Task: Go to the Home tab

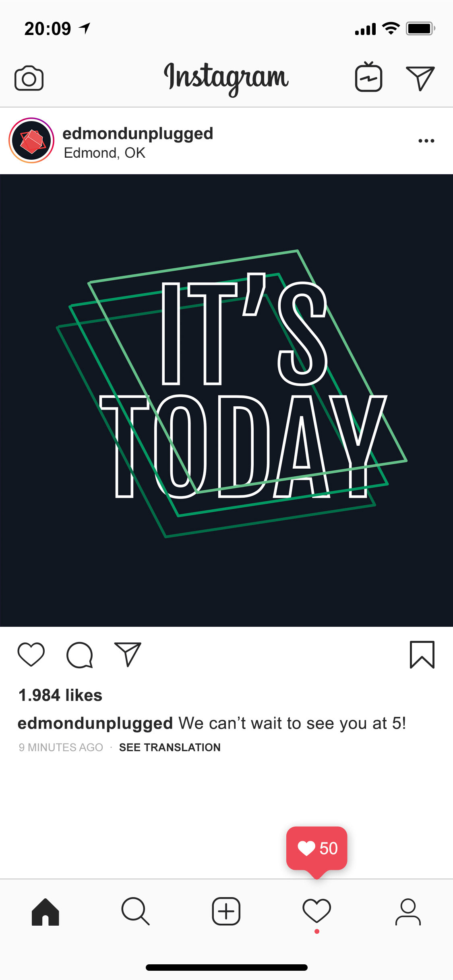Action: tap(46, 912)
